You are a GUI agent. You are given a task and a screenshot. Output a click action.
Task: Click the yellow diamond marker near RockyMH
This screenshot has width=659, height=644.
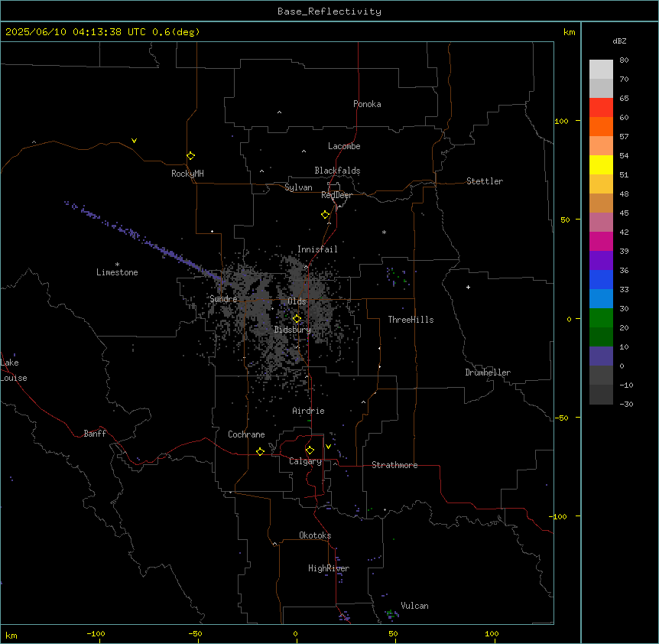click(x=191, y=156)
